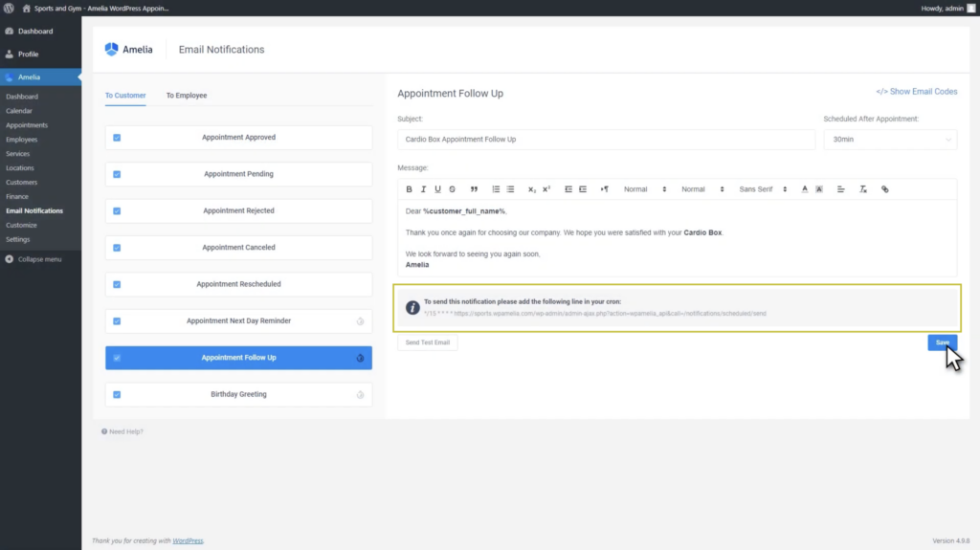Select the Appointment Approved notification

click(238, 138)
